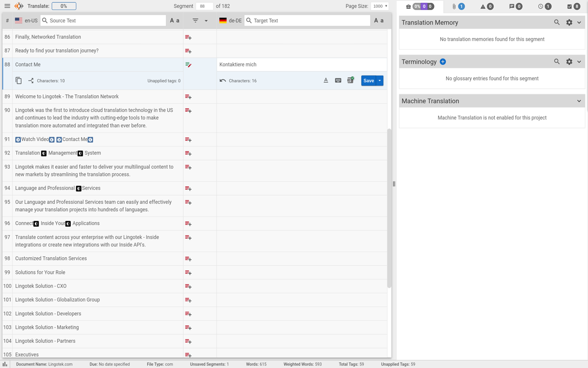Click the de-DE target language flag

tap(223, 21)
